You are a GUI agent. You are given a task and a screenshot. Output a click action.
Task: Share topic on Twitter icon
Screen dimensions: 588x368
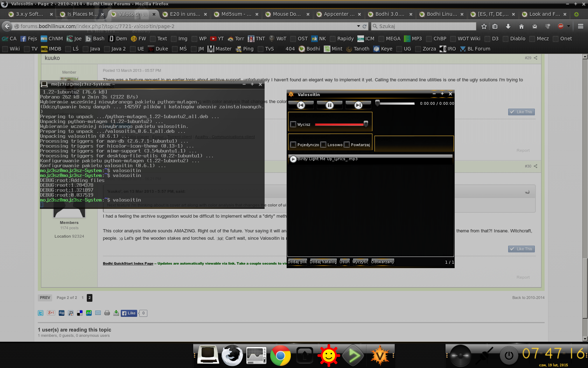pos(41,313)
